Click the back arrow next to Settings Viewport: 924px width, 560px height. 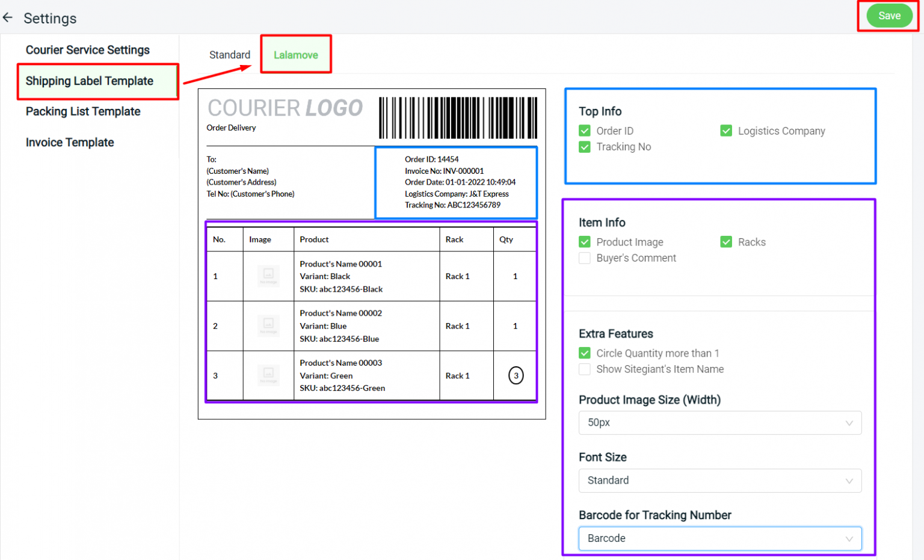click(8, 17)
